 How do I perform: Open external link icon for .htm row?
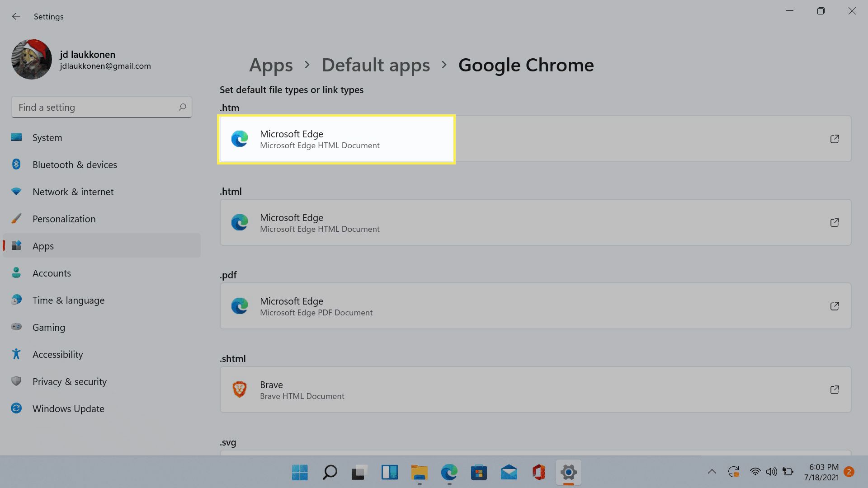[835, 139]
